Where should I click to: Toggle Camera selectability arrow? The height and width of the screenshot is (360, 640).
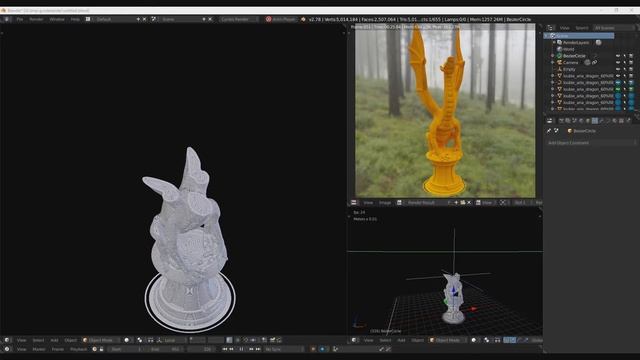point(624,62)
